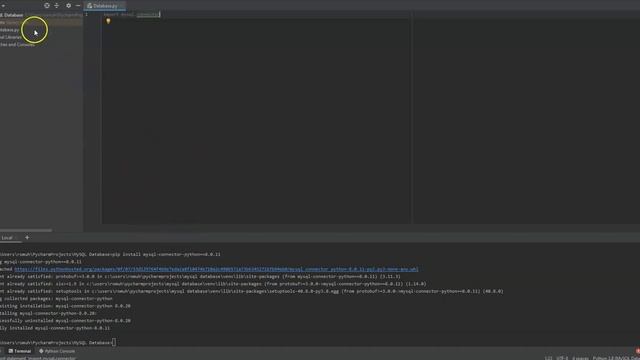Select the MySQL Database project root
This screenshot has width=640, height=360.
(12, 15)
